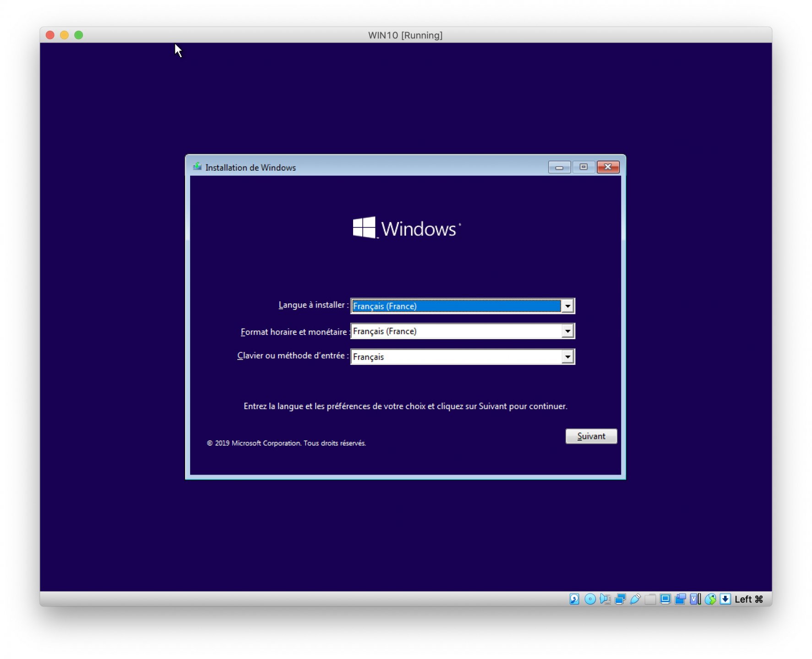Click the WIN10 [Running] window title

(405, 35)
